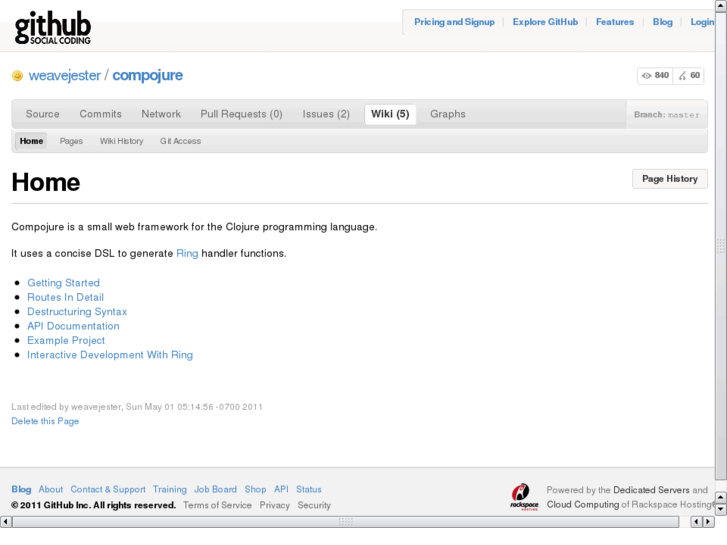Viewport: 727px width, 545px height.
Task: Follow the Ring link in description
Action: 187,253
